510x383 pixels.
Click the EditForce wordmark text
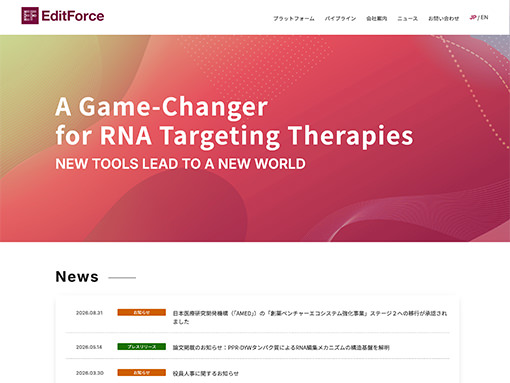click(73, 16)
